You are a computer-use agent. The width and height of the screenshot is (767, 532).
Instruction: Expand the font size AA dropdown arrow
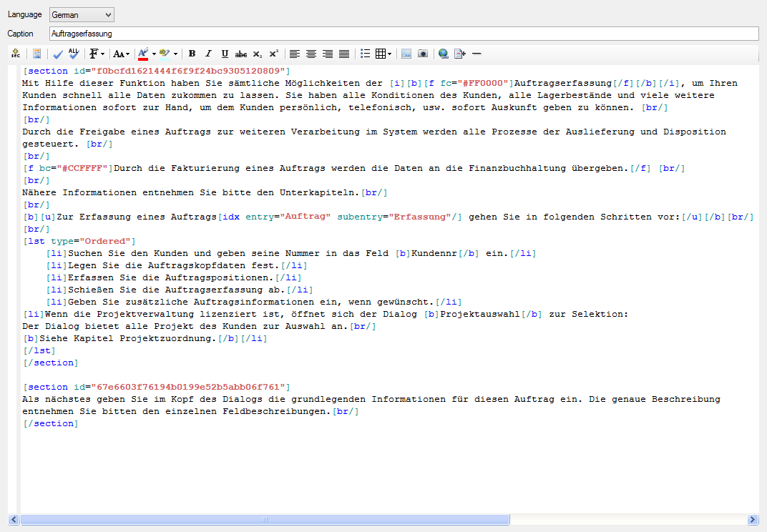click(127, 54)
